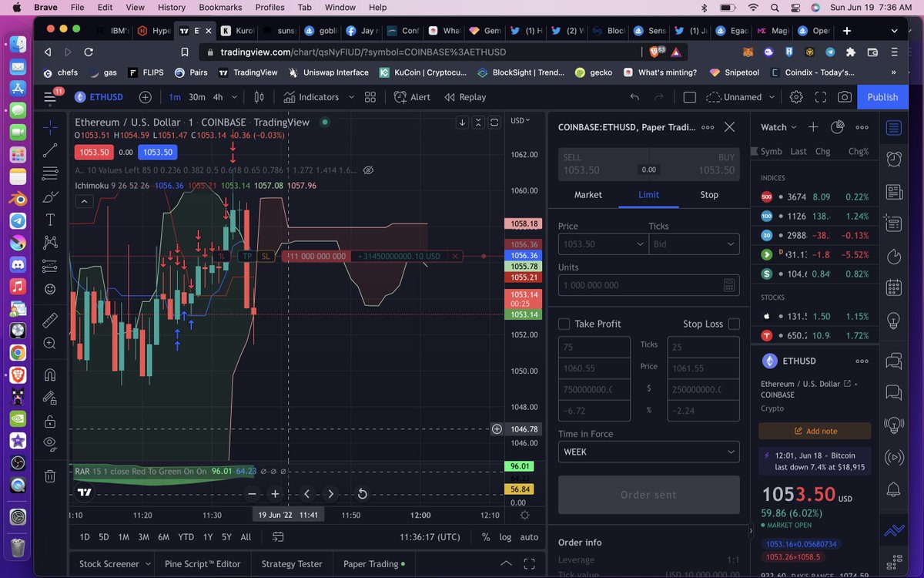The width and height of the screenshot is (924, 578).
Task: Create an Alert from top toolbar
Action: coord(412,97)
